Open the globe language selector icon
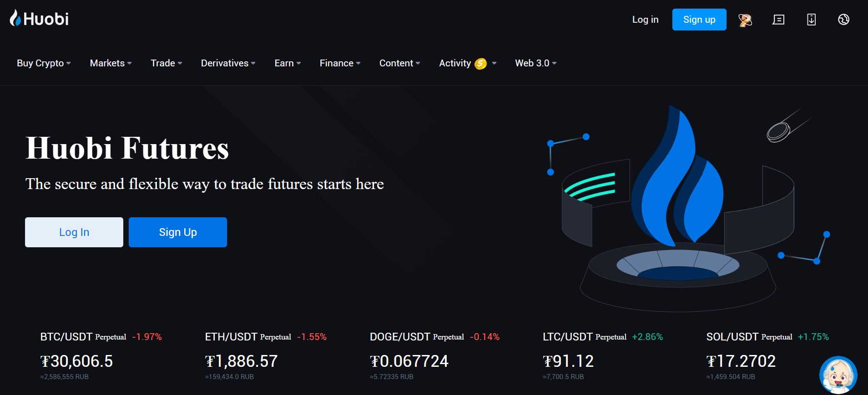 [x=843, y=20]
